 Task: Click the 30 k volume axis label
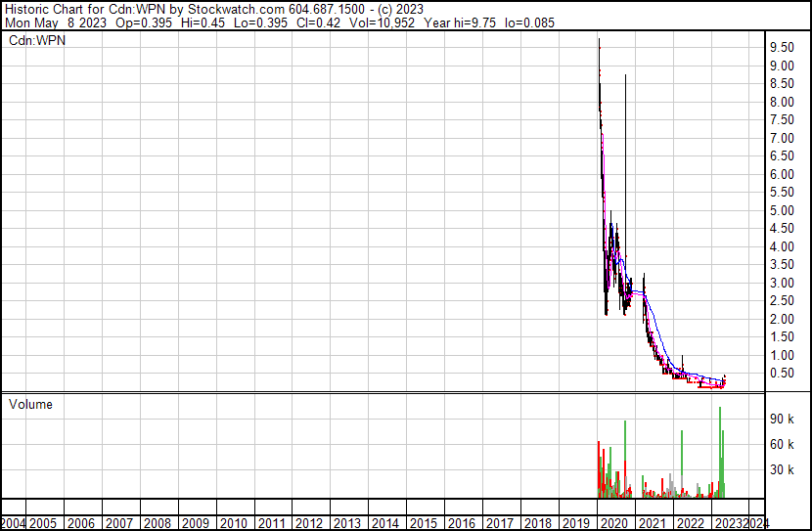pyautogui.click(x=782, y=469)
